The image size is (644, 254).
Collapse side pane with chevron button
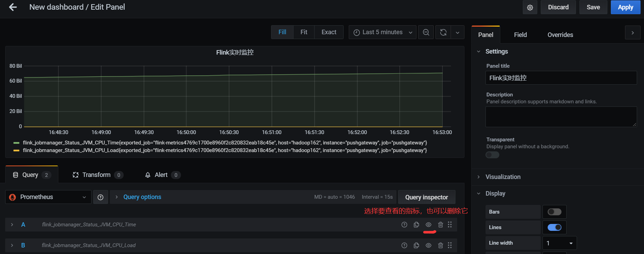tap(633, 33)
